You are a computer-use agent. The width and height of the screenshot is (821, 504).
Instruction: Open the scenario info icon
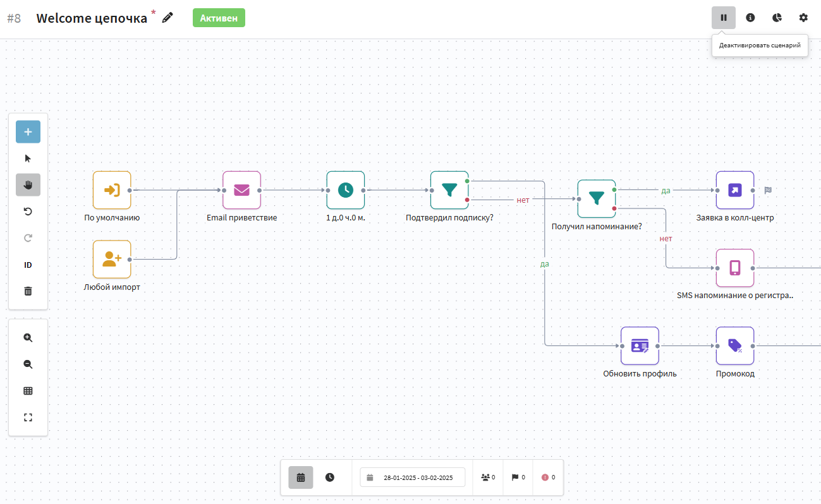[750, 18]
